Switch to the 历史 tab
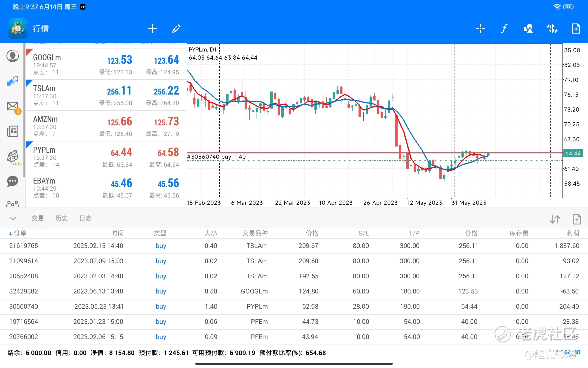This screenshot has width=588, height=368. click(62, 218)
